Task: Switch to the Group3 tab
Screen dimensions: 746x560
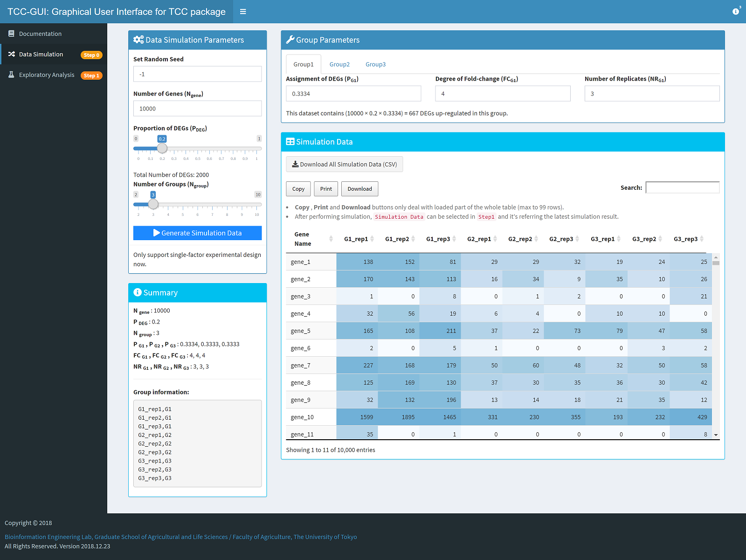Action: pyautogui.click(x=375, y=64)
